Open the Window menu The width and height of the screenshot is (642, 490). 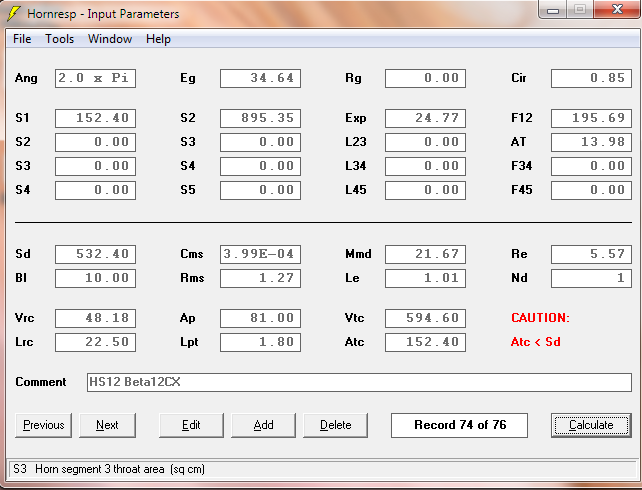pyautogui.click(x=110, y=39)
